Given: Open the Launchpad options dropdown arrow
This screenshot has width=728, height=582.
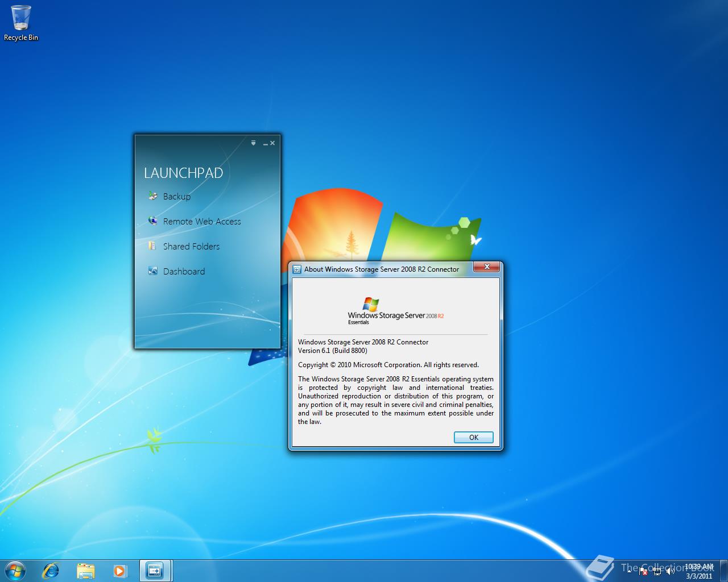Looking at the screenshot, I should click(x=254, y=143).
